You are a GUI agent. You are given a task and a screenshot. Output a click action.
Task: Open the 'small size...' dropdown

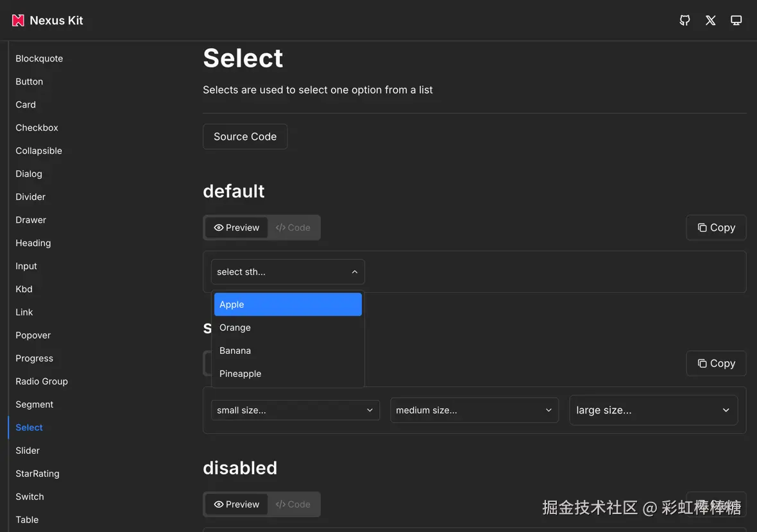pyautogui.click(x=295, y=410)
